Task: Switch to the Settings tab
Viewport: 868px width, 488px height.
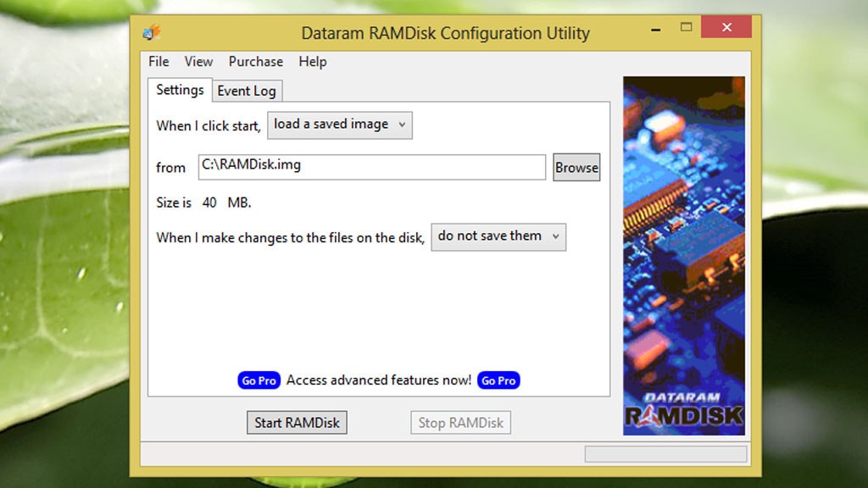Action: point(180,90)
